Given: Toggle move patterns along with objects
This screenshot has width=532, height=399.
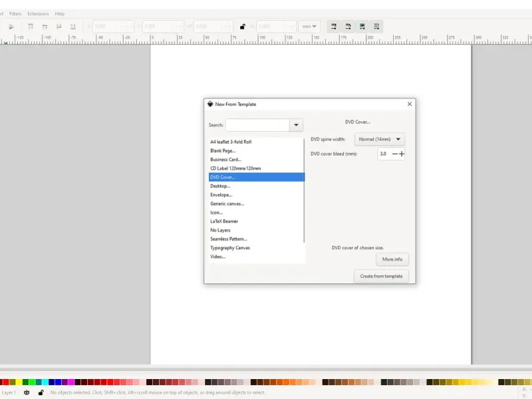Looking at the screenshot, I should coord(376,27).
